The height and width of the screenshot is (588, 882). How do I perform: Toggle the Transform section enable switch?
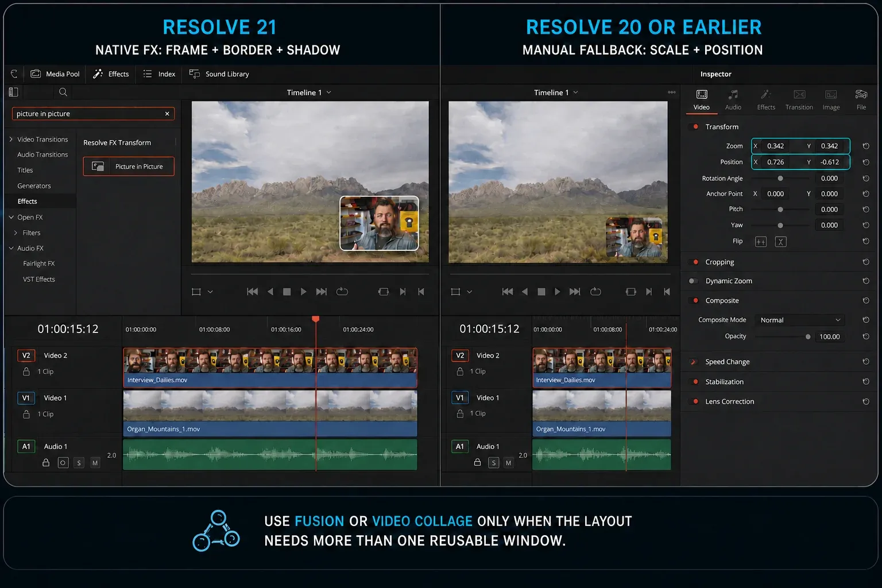[x=694, y=126]
